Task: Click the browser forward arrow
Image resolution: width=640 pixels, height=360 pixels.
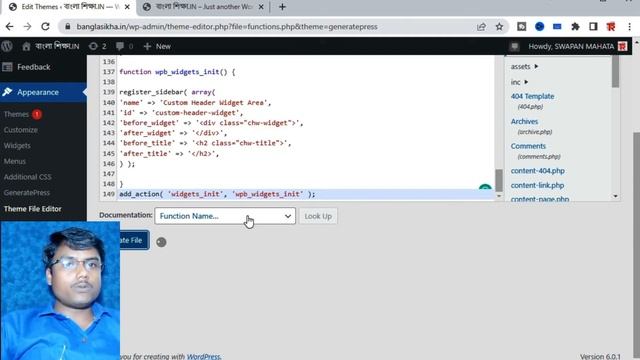Action: point(27,27)
